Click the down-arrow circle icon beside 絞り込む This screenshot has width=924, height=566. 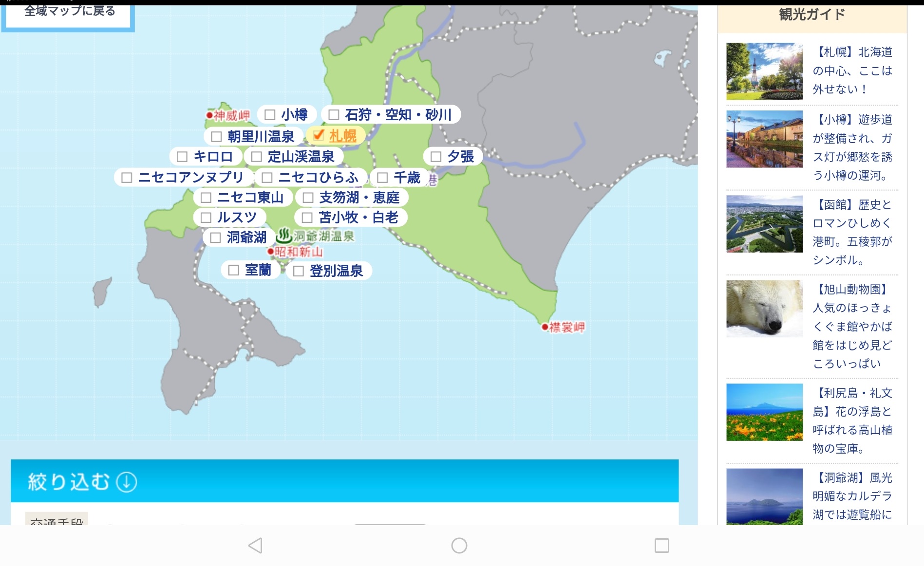(127, 482)
